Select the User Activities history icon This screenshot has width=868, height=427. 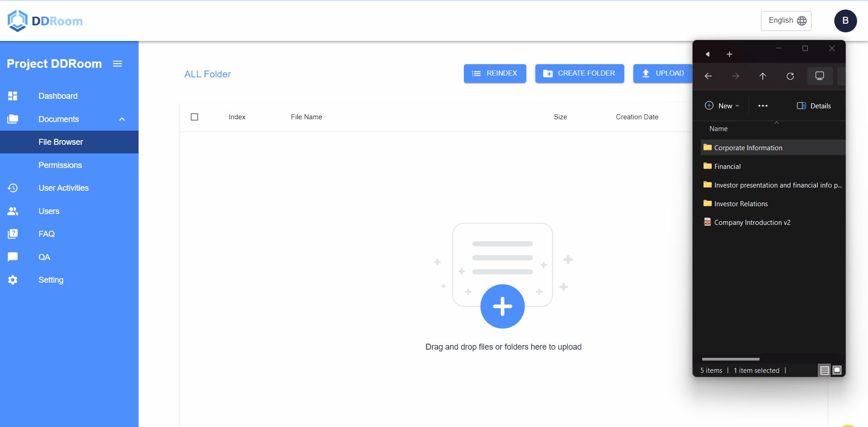(x=13, y=188)
